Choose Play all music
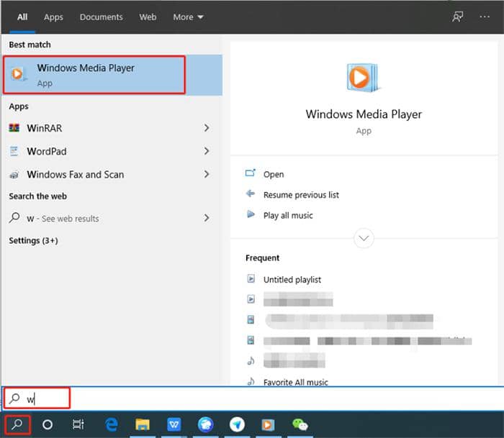 pos(288,216)
